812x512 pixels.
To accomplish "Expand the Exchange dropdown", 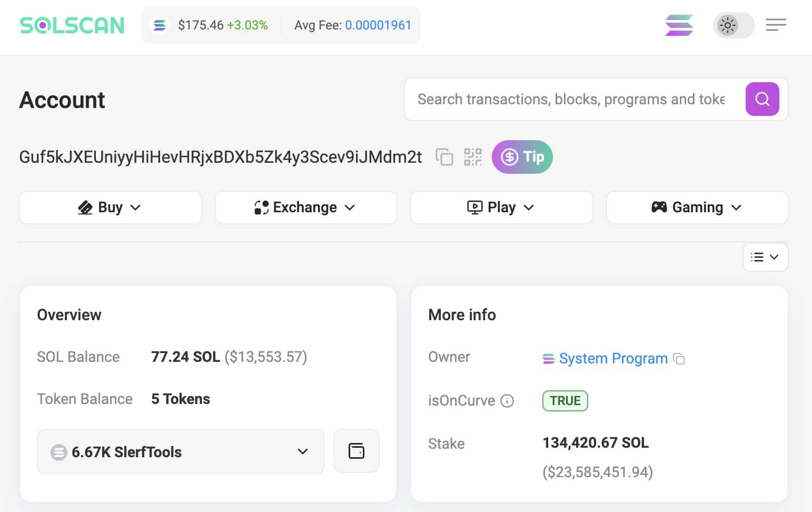I will [x=306, y=208].
